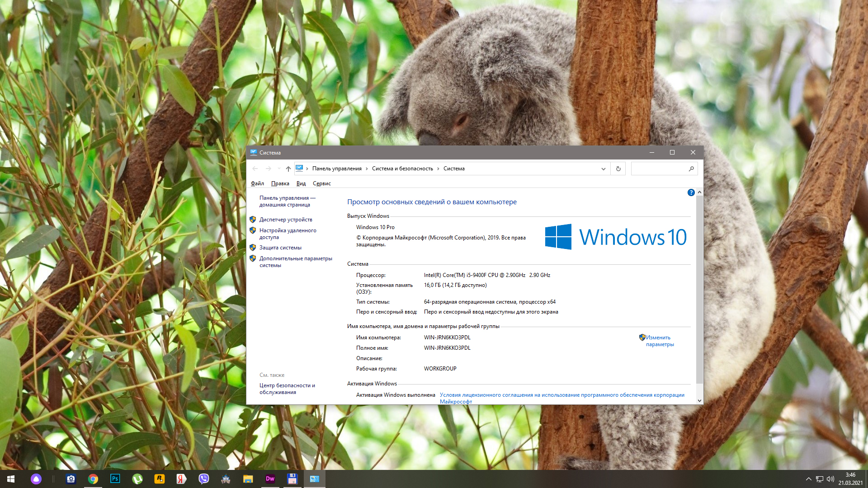Image resolution: width=868 pixels, height=488 pixels.
Task: Show hidden system tray icons
Action: (808, 479)
